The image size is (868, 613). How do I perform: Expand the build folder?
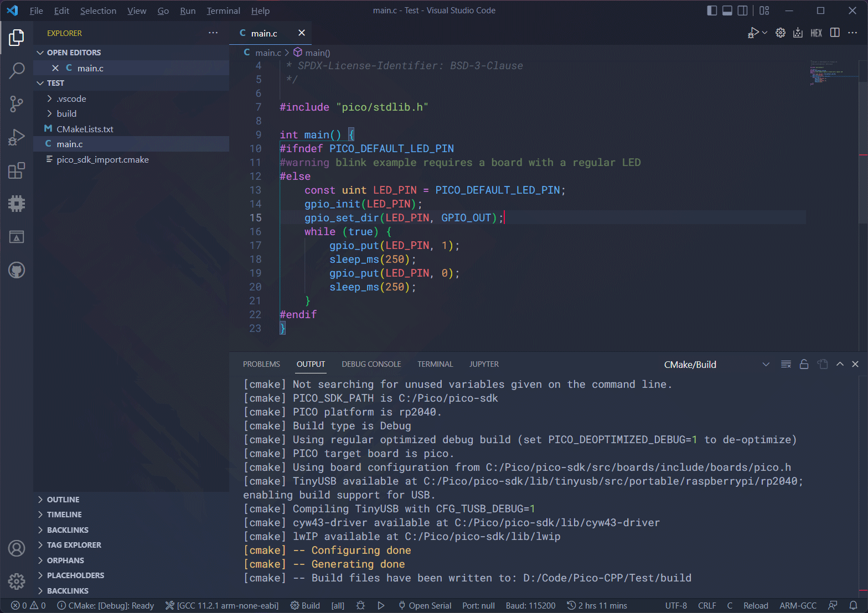point(66,113)
